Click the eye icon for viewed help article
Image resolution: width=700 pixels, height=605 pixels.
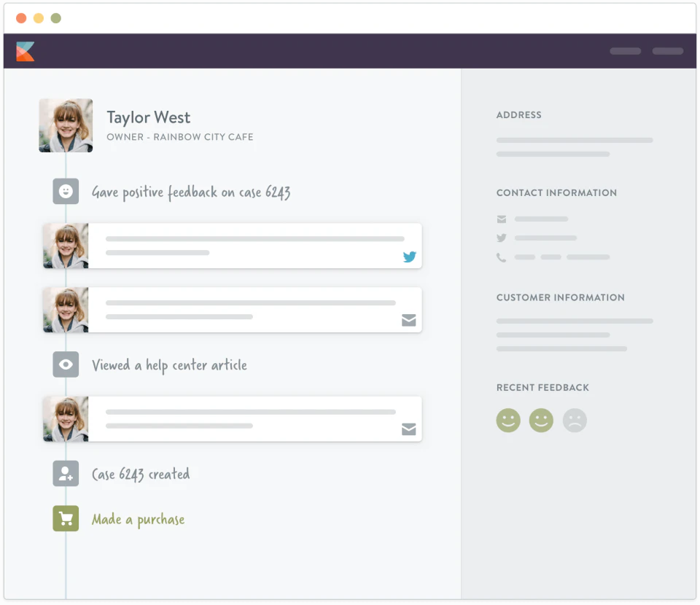click(66, 364)
